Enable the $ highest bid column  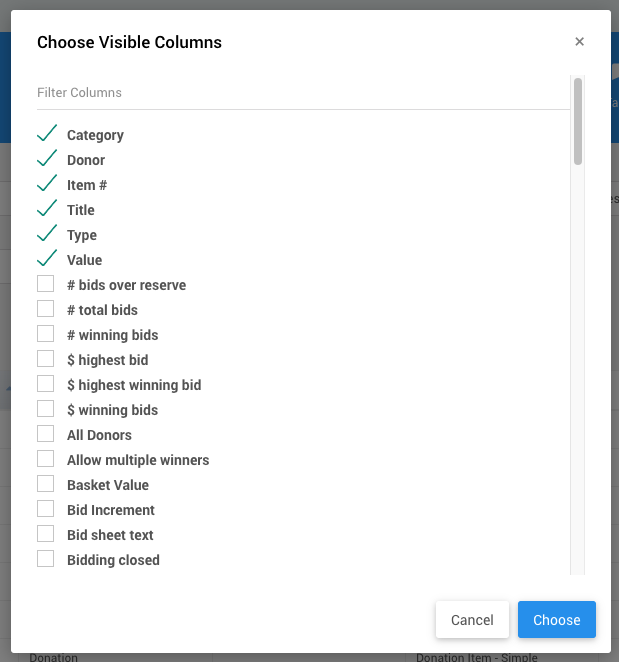pos(46,359)
